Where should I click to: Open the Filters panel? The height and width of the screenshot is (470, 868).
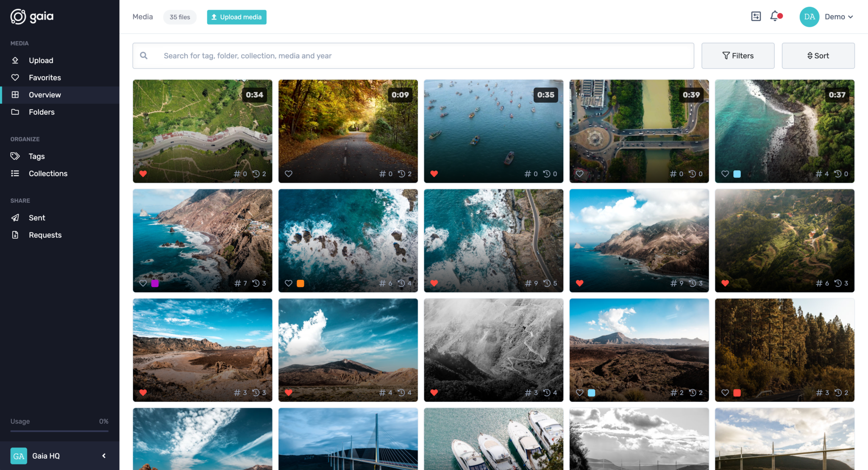(x=737, y=55)
